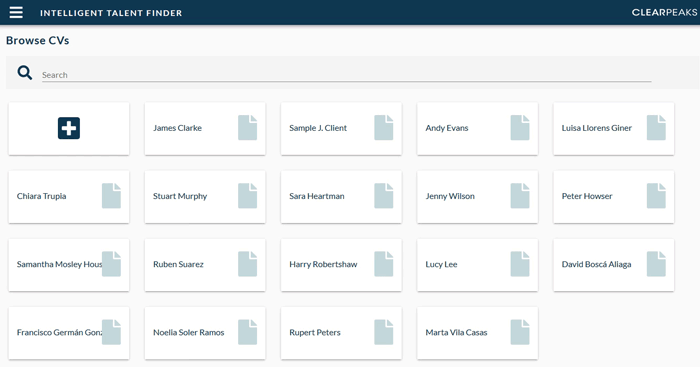The width and height of the screenshot is (700, 367).
Task: Click the document icon on Jenny Wilson card
Action: tap(520, 196)
